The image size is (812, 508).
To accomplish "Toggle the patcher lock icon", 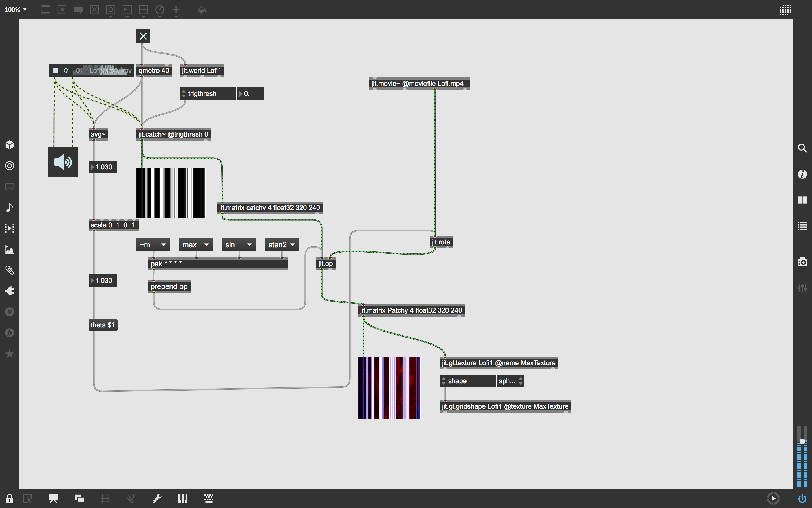I will (9, 498).
